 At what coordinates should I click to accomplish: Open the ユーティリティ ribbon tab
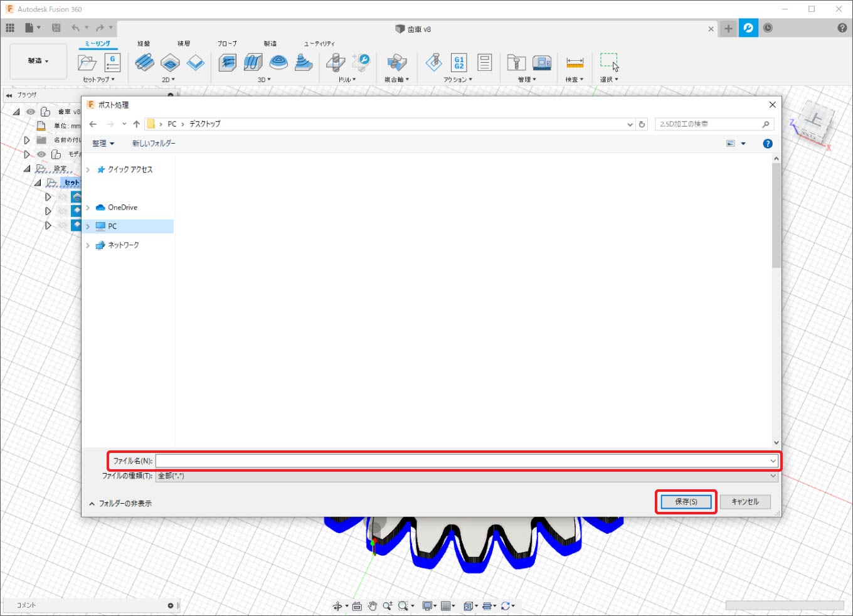(319, 44)
